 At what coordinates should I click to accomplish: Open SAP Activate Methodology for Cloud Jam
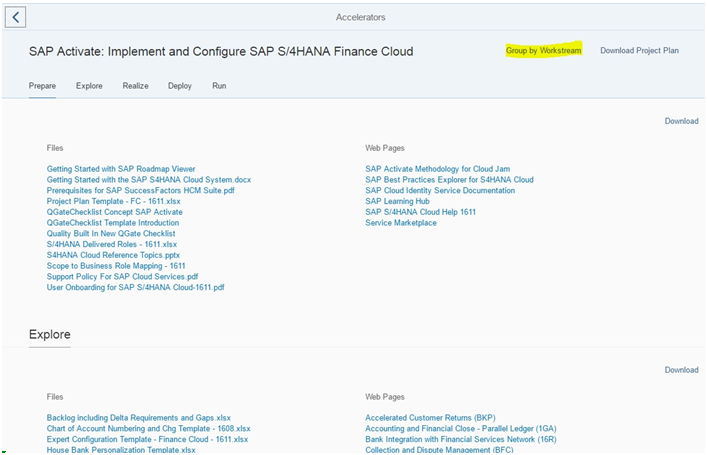point(437,169)
